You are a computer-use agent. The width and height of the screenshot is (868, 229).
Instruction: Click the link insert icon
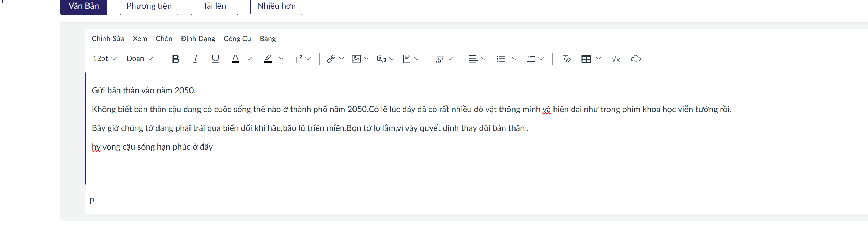pyautogui.click(x=331, y=59)
